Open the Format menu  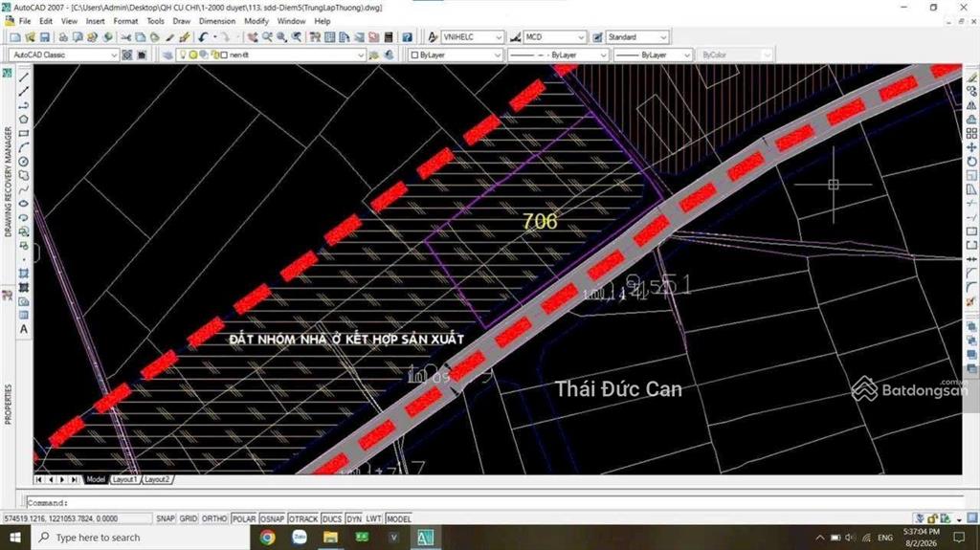point(125,21)
